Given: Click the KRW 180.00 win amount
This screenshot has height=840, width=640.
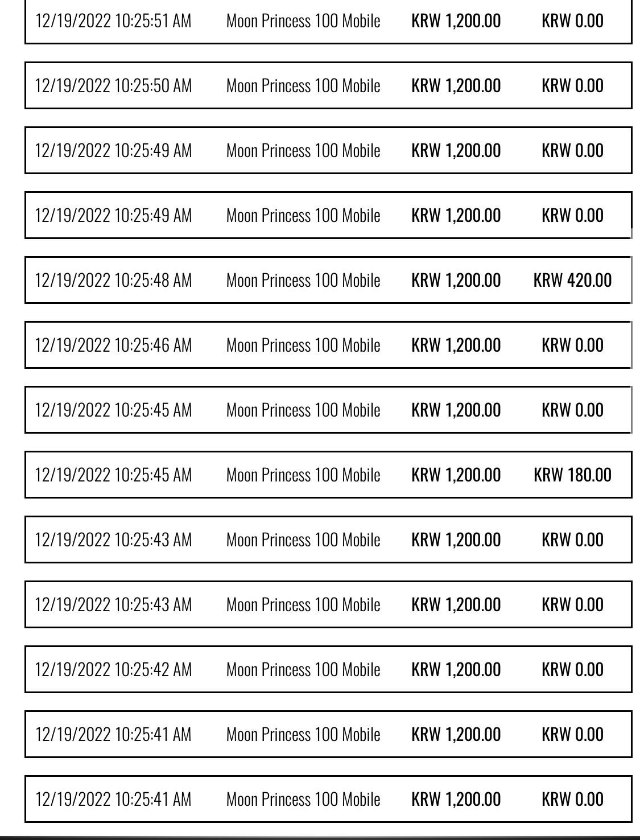Looking at the screenshot, I should coord(573,475).
